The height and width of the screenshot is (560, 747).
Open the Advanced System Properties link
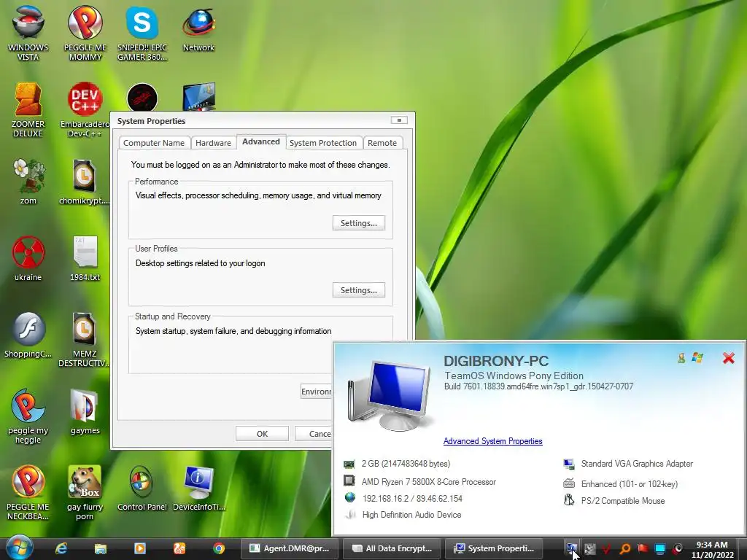[x=492, y=441]
